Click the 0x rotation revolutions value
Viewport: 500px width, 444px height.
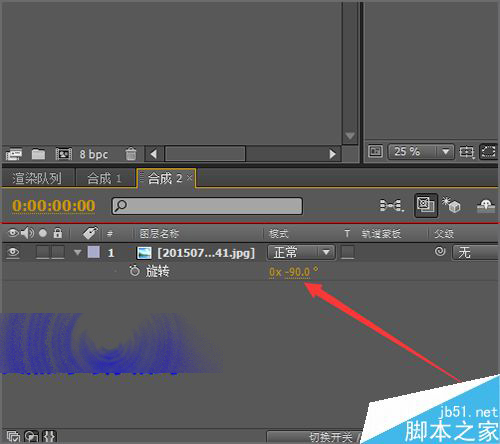click(x=275, y=272)
